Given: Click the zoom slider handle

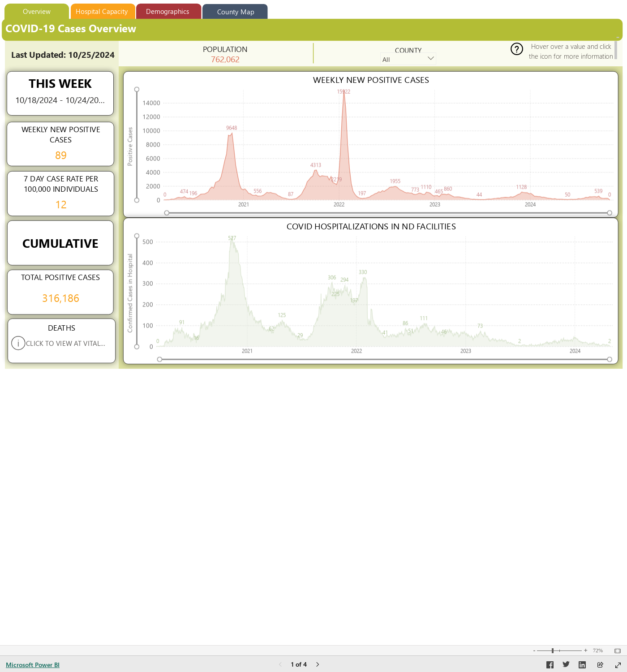Looking at the screenshot, I should point(553,650).
